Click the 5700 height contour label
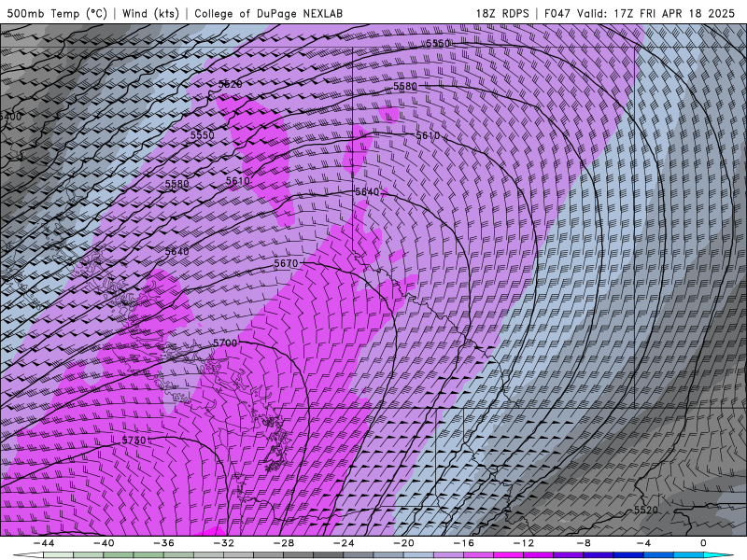The image size is (747, 560). point(225,343)
